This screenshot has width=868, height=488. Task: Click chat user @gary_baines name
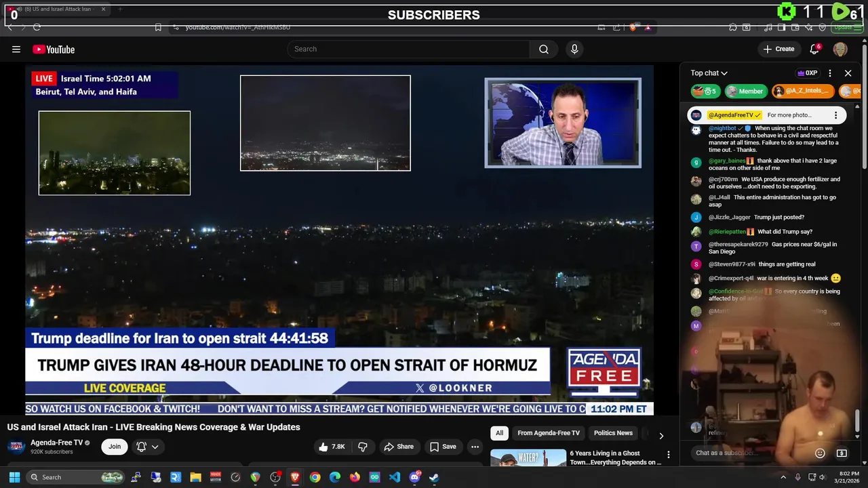(727, 161)
